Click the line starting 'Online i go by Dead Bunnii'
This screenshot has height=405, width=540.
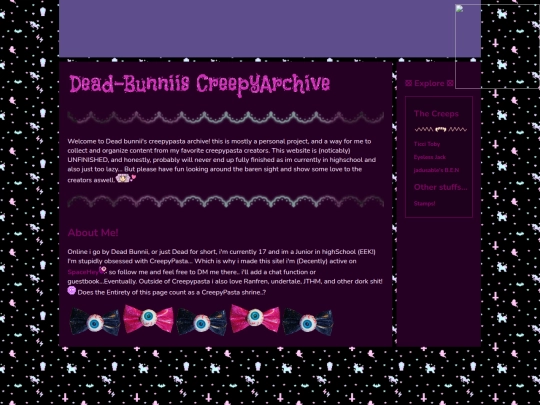tap(221, 252)
